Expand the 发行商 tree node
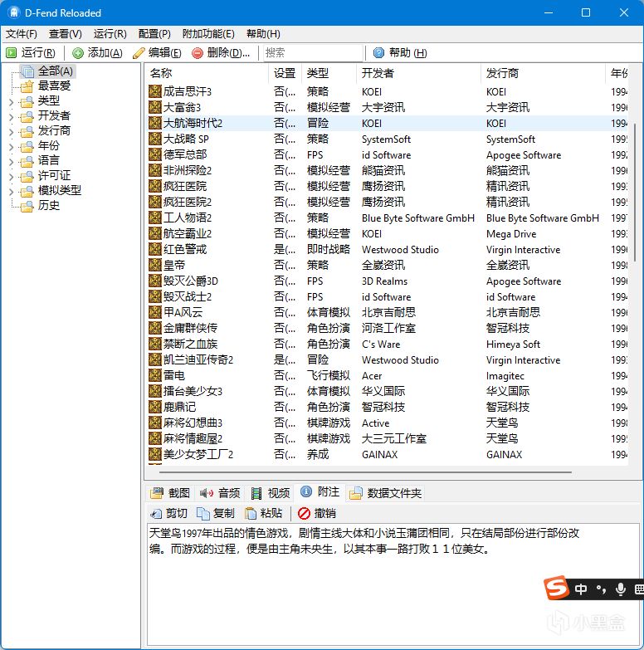The width and height of the screenshot is (644, 650). (x=11, y=131)
